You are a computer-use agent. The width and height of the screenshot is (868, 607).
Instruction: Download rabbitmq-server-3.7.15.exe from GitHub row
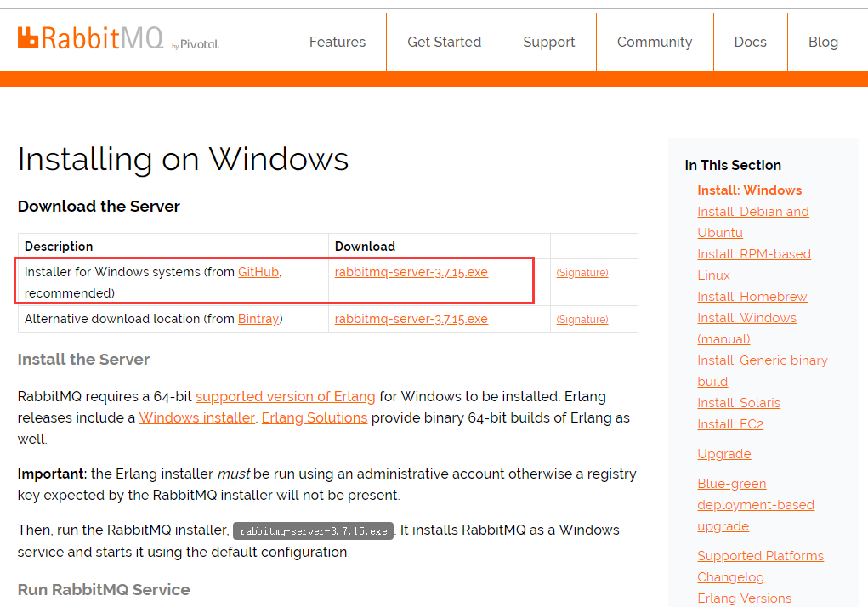[411, 272]
